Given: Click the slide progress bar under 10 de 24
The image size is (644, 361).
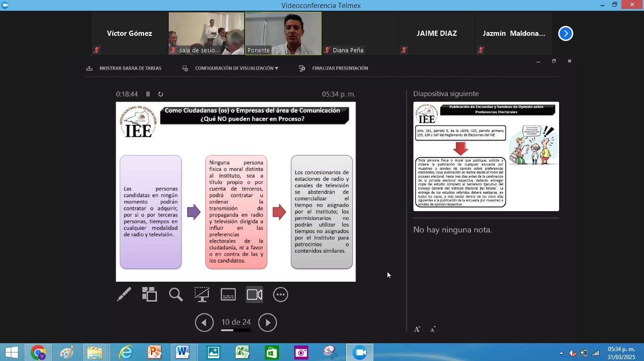Looking at the screenshot, I should (x=236, y=330).
